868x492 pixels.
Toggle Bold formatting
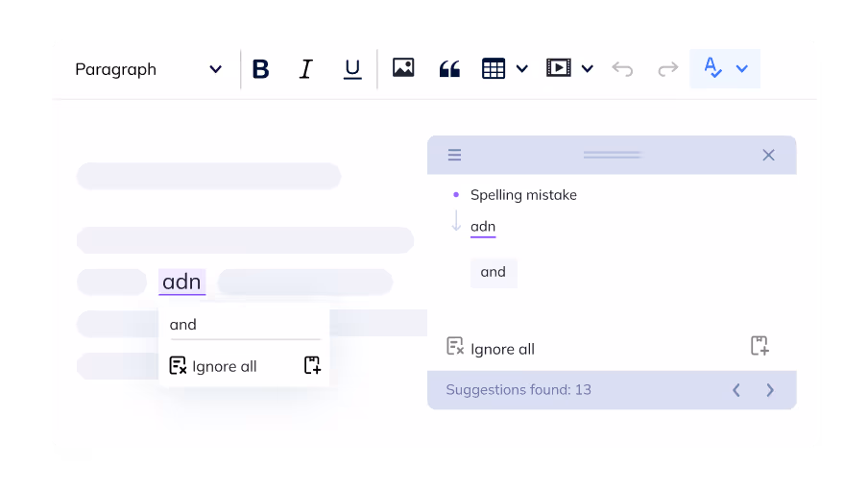pyautogui.click(x=260, y=69)
